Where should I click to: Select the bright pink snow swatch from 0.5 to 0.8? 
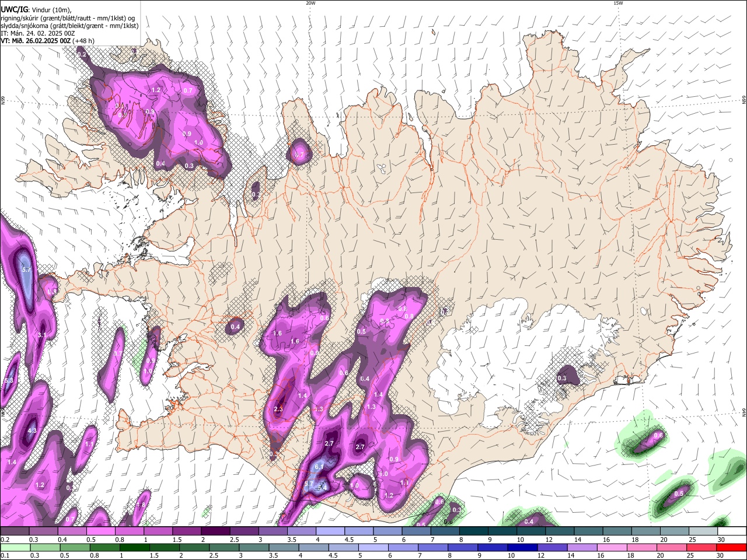point(100,531)
